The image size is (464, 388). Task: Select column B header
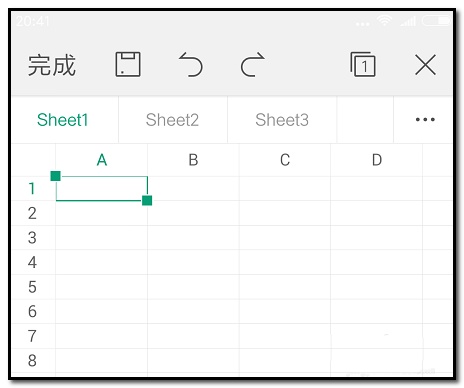tap(193, 160)
